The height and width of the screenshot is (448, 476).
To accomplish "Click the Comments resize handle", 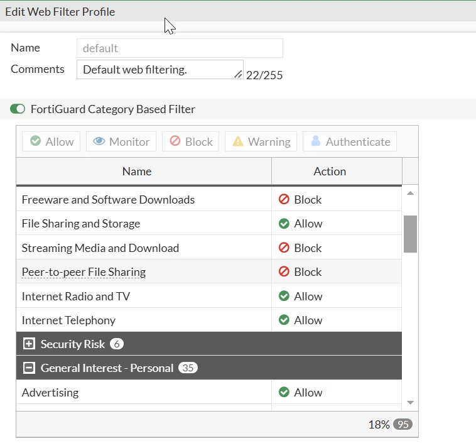I will [238, 74].
